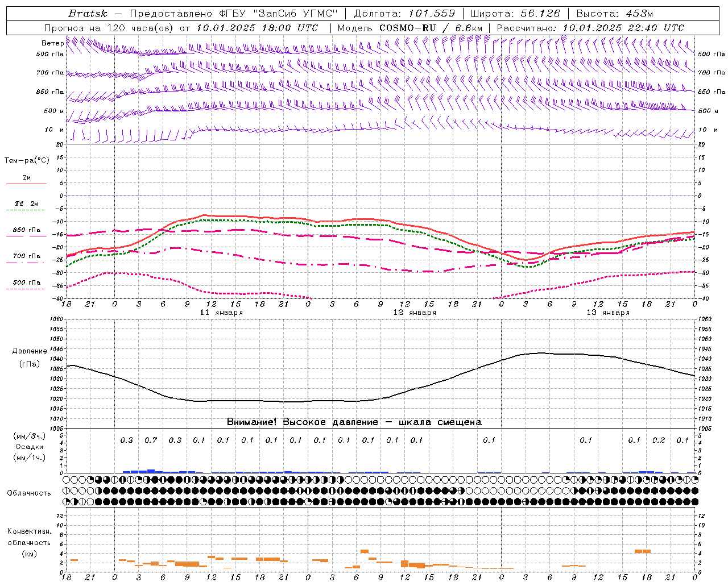
Task: Click "Прогноз на 120 часа(ов)" forecast range text
Action: tap(110, 28)
